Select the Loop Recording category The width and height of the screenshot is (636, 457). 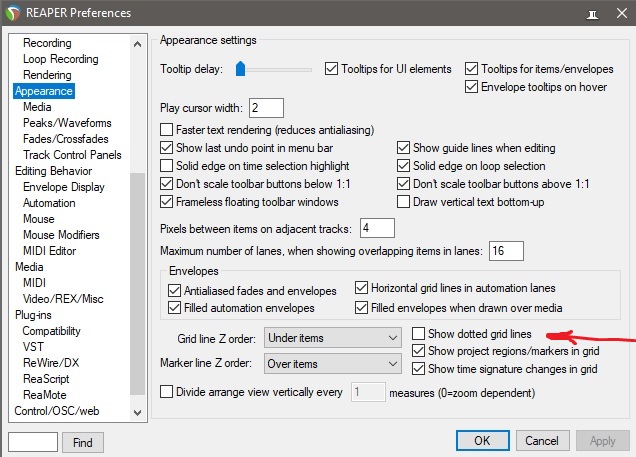[x=60, y=59]
